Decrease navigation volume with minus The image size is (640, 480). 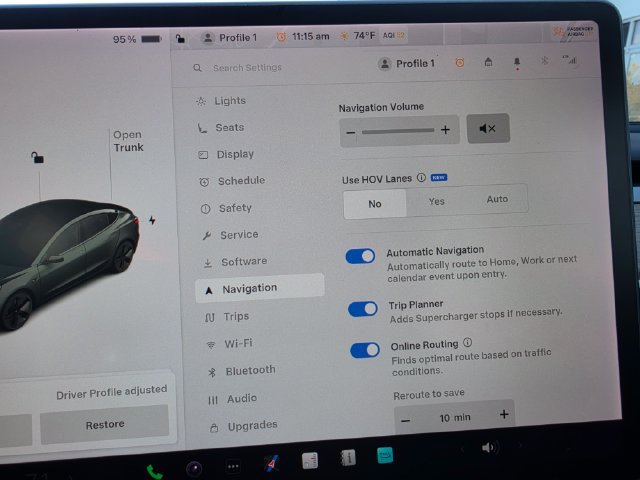pos(350,133)
